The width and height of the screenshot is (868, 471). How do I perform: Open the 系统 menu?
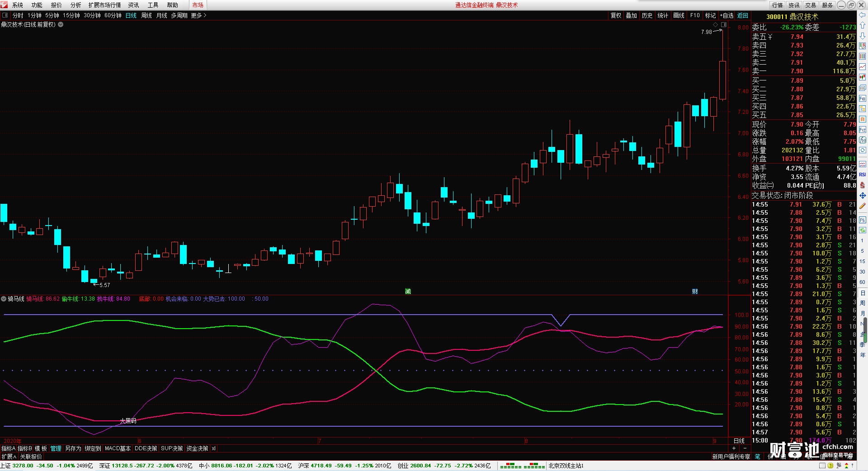coord(18,5)
